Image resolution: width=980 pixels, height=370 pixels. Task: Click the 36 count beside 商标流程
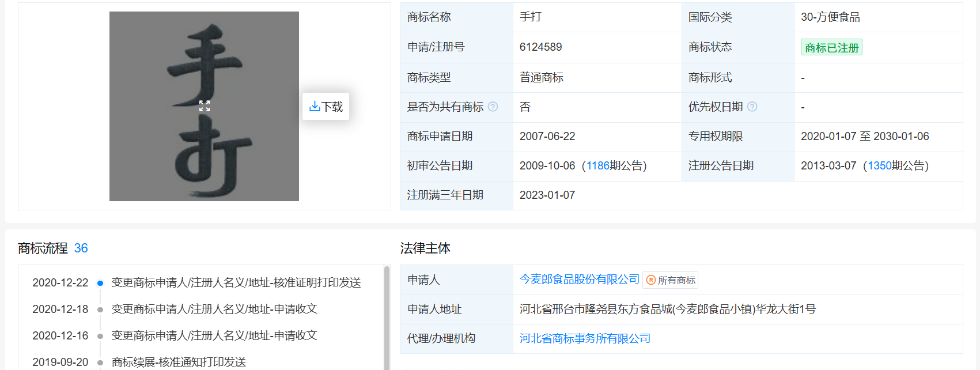tap(81, 248)
